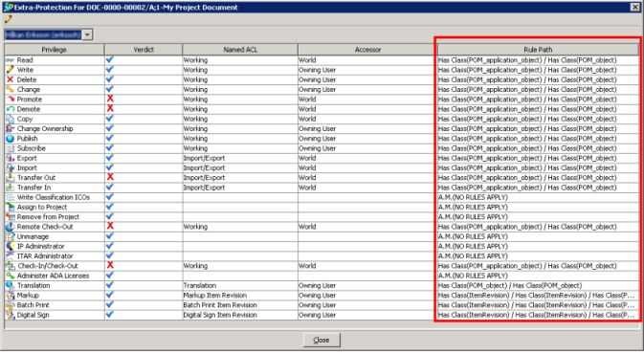Viewport: 644px width, 354px height.
Task: Click the pencil edit icon in the toolbar
Action: pos(8,19)
